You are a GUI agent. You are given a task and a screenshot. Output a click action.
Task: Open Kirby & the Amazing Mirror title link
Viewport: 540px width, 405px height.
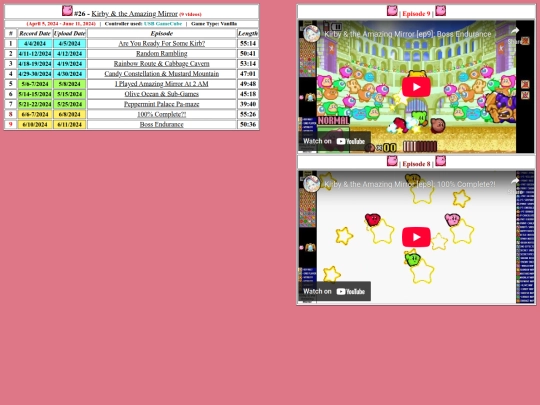tap(134, 14)
